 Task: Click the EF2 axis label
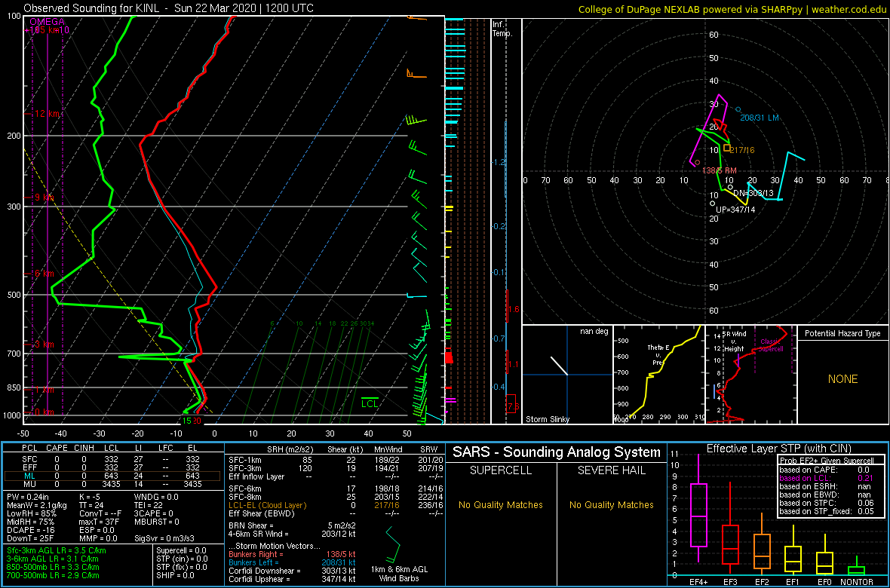click(763, 582)
